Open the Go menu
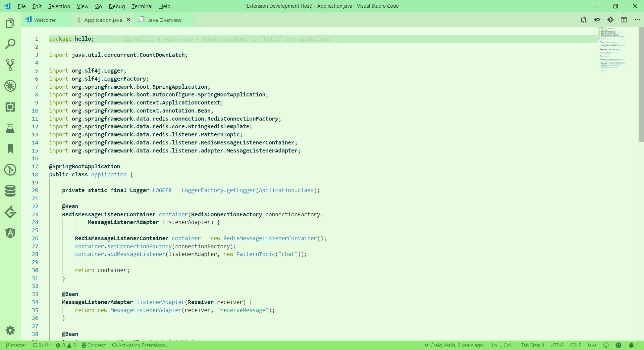Viewport: 644px width, 350px height. click(x=98, y=6)
